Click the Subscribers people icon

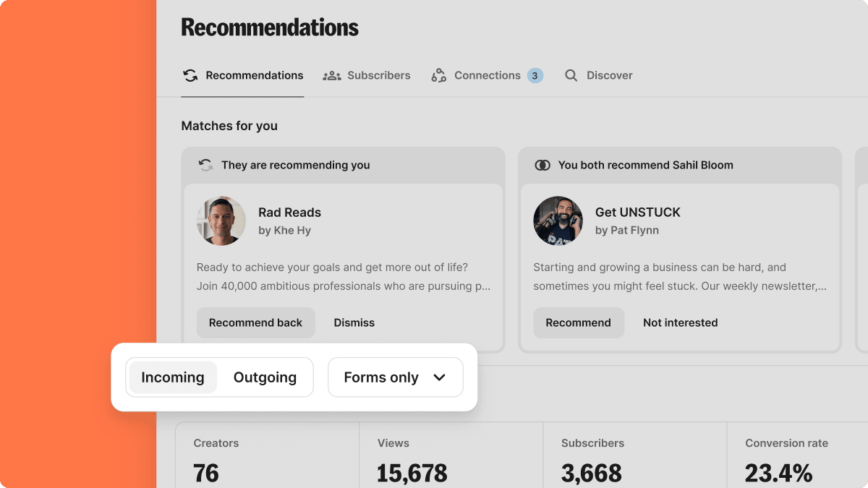point(332,75)
